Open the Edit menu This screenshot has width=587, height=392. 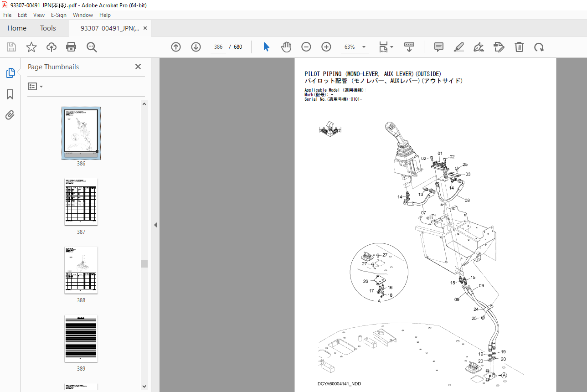22,15
